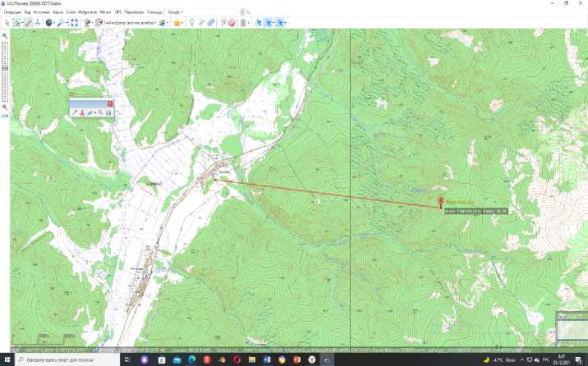Toggle hide all placemarks red icon
The width and height of the screenshot is (588, 366).
(x=232, y=23)
